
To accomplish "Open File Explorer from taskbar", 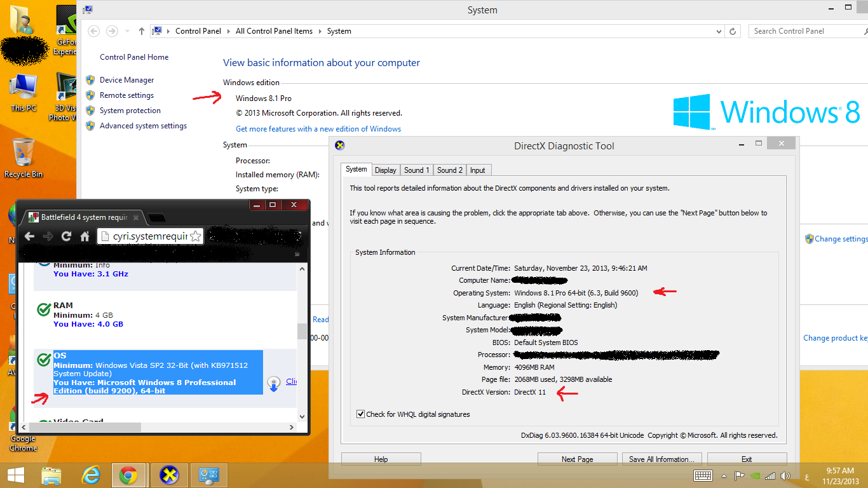I will pyautogui.click(x=51, y=475).
